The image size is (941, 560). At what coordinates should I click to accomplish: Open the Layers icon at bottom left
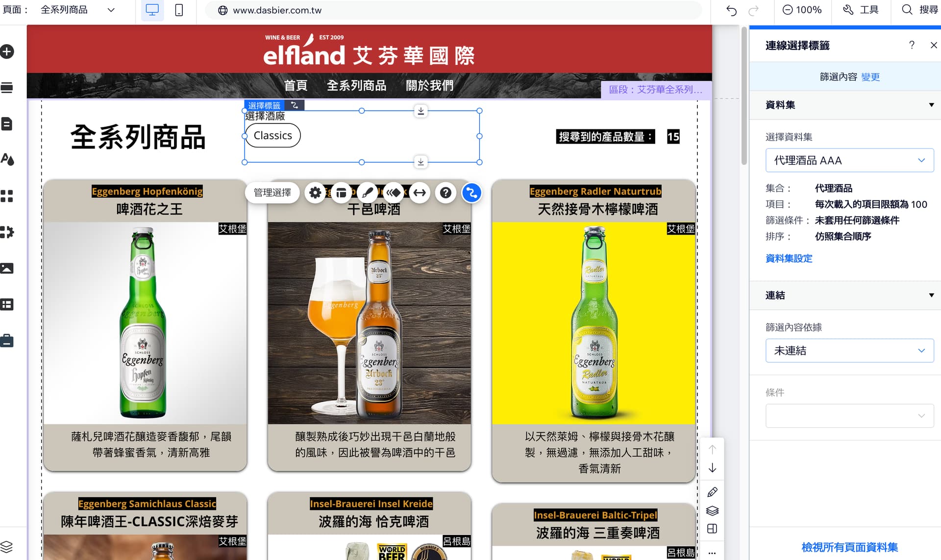pos(7,546)
